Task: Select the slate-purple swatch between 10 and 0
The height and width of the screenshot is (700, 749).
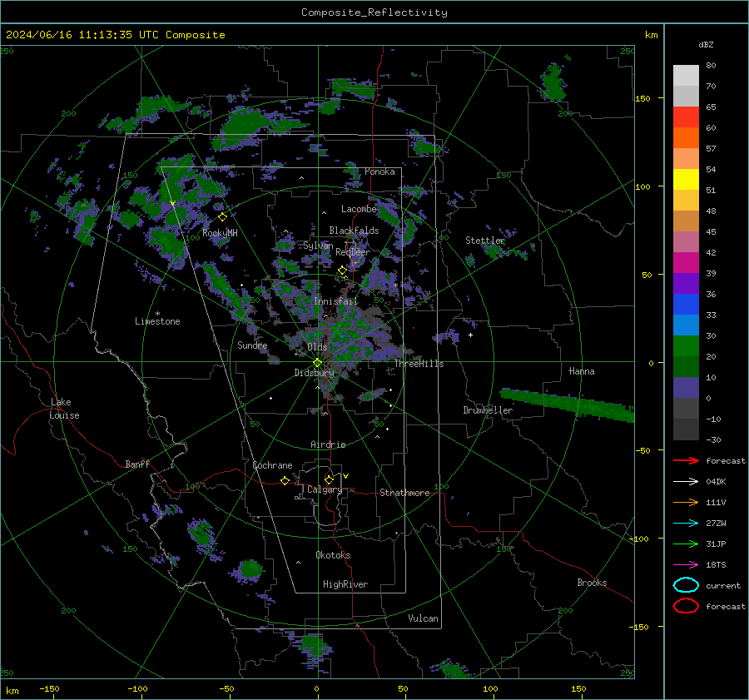Action: [x=686, y=388]
